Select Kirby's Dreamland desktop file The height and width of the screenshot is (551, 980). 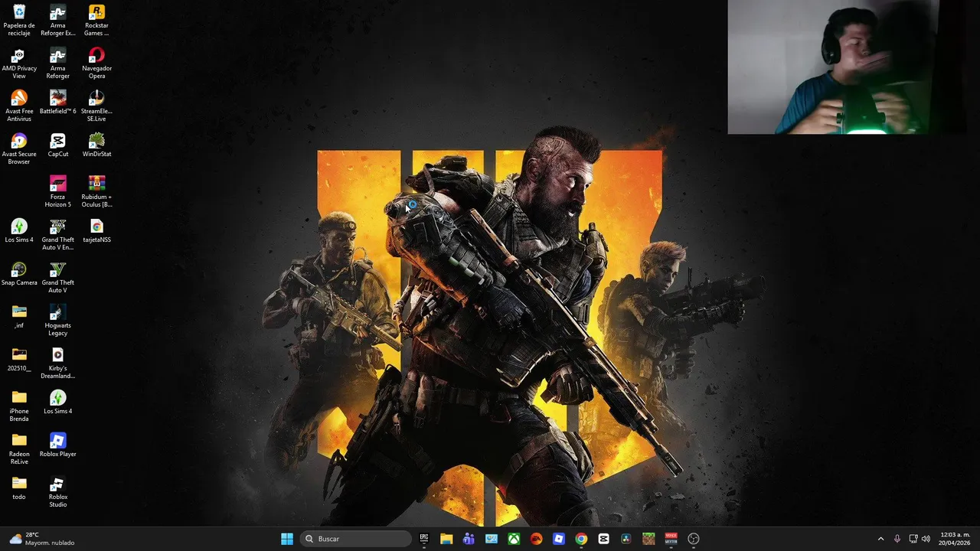point(57,363)
